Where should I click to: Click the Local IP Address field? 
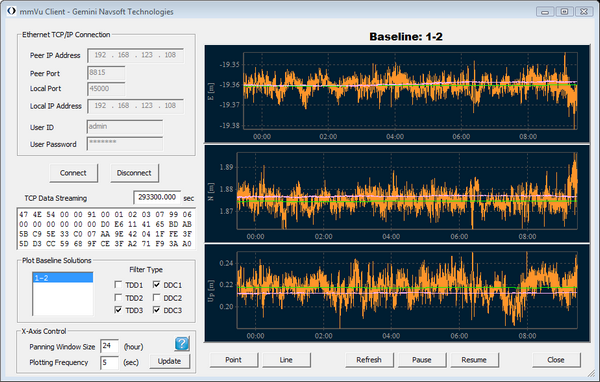pos(135,106)
